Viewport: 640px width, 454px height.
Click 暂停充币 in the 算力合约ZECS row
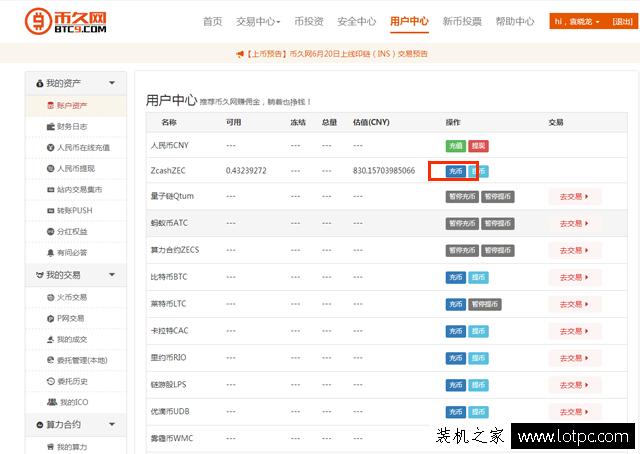click(x=462, y=251)
